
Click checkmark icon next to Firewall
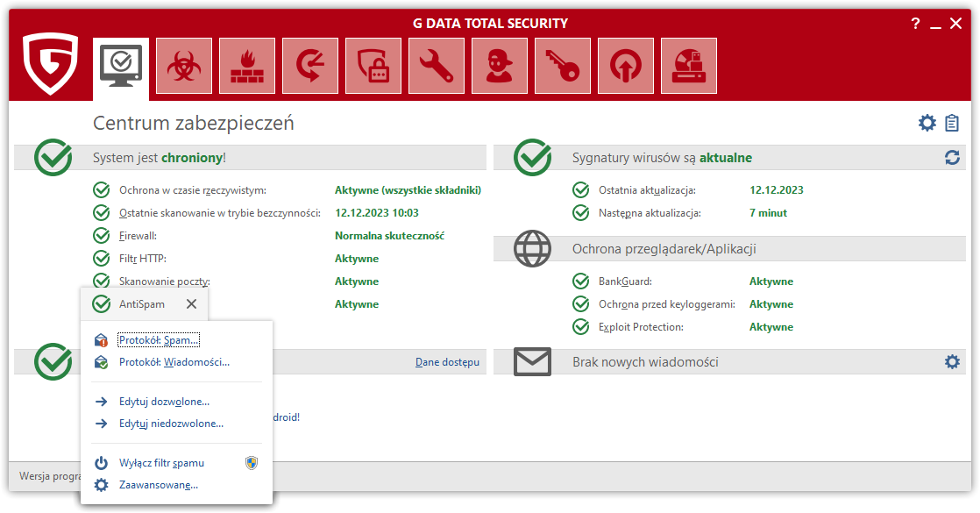[102, 236]
